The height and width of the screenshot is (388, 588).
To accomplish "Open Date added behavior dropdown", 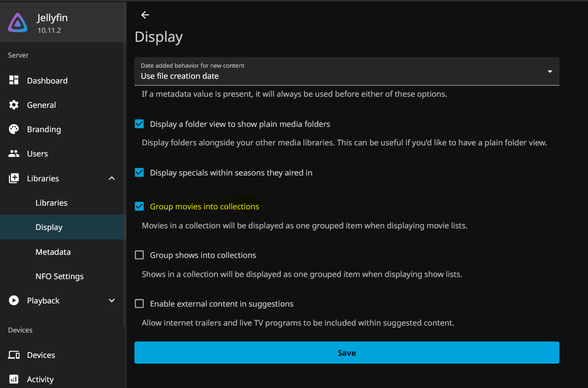I will [x=347, y=71].
